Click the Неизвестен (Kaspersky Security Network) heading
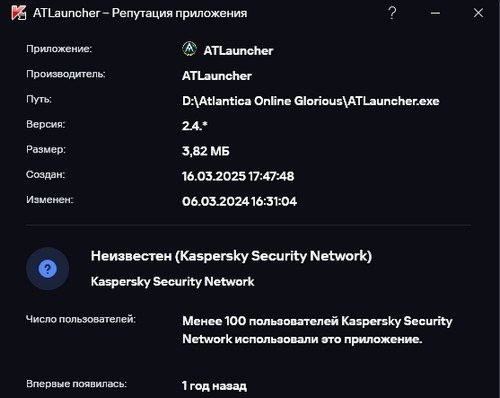The width and height of the screenshot is (500, 398). pos(231,256)
